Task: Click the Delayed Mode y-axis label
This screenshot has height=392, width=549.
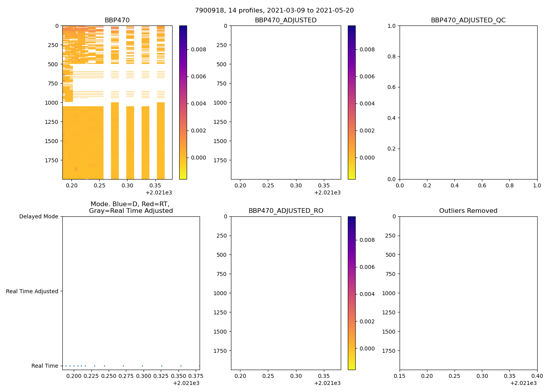Action: pyautogui.click(x=38, y=217)
